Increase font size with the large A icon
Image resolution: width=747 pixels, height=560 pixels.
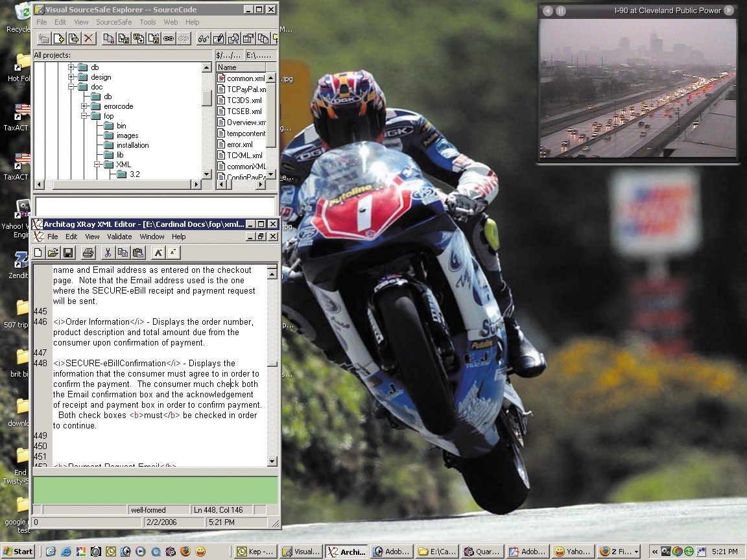[159, 253]
